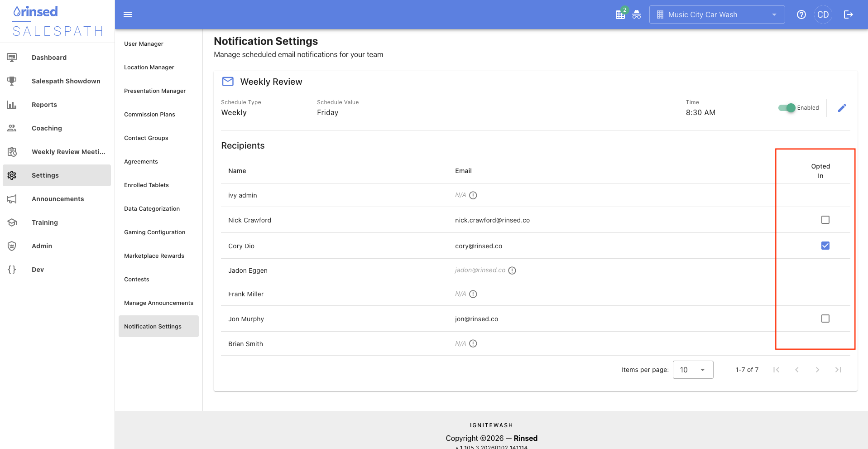Open Gaming Configuration settings page

point(158,232)
